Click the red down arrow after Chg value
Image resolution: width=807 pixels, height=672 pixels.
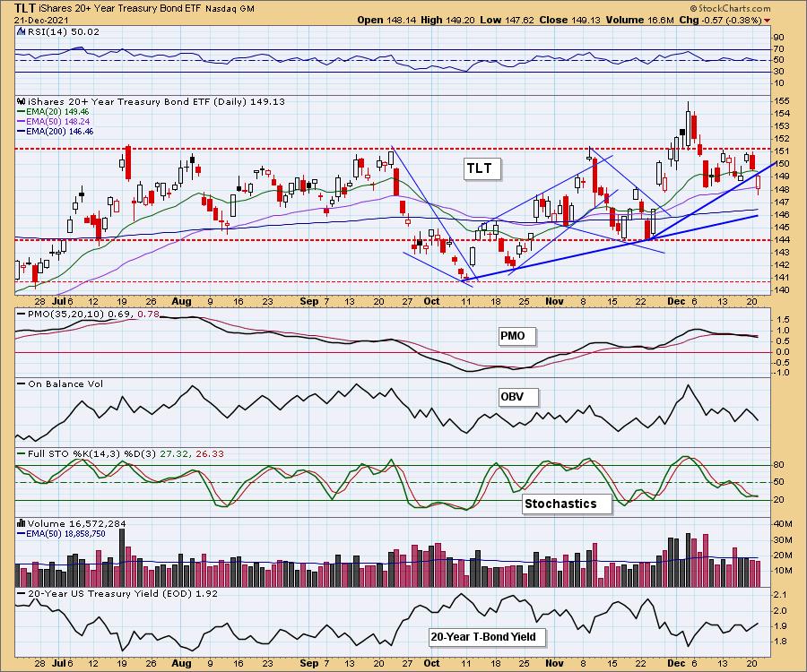tap(768, 21)
